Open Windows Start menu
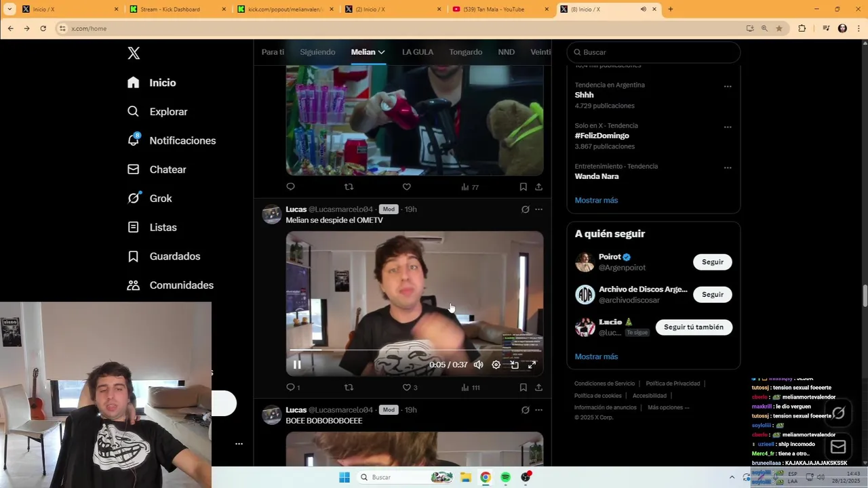Screen dimensions: 868x488 (x=344, y=477)
